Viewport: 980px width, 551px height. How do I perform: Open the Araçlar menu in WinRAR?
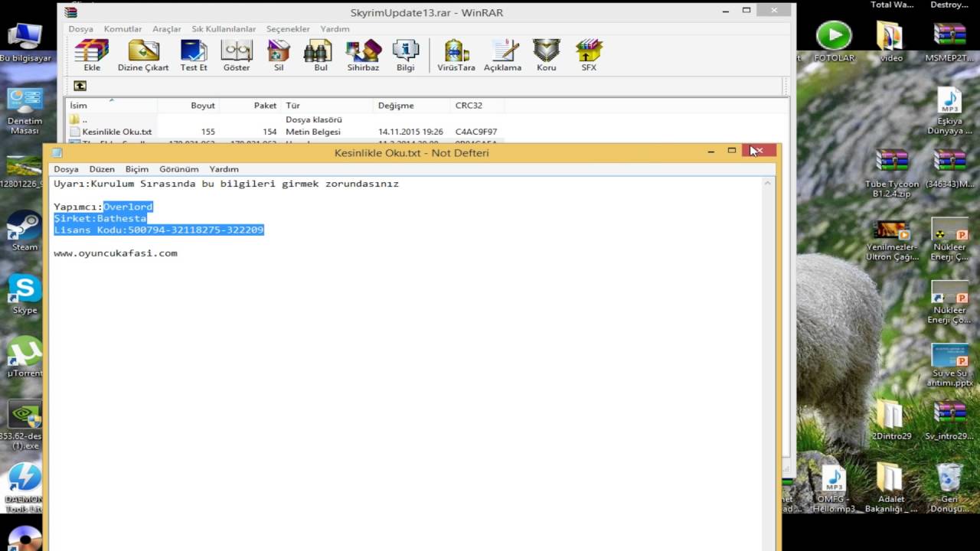pyautogui.click(x=167, y=29)
